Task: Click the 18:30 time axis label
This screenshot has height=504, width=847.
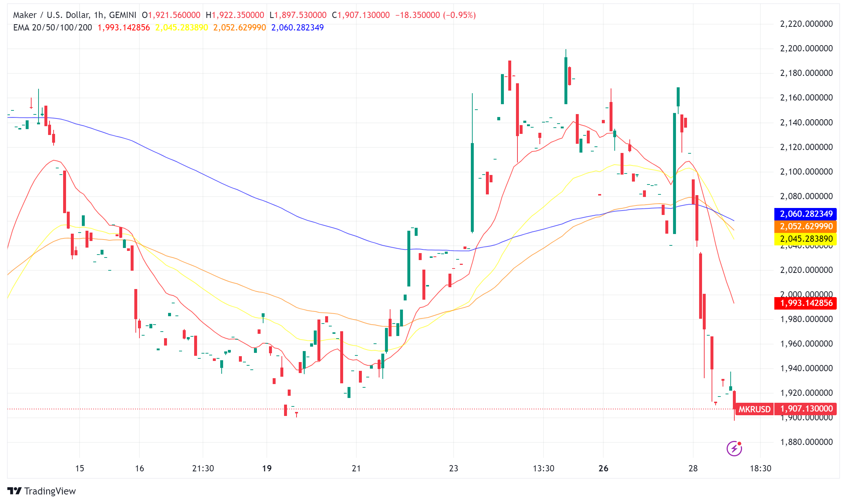Action: (760, 468)
